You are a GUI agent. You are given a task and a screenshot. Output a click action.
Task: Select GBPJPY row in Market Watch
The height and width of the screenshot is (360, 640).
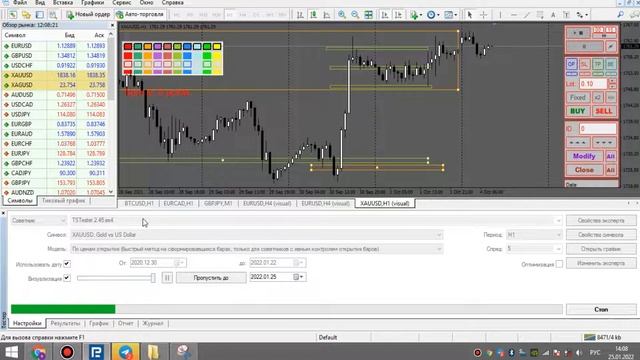point(55,183)
